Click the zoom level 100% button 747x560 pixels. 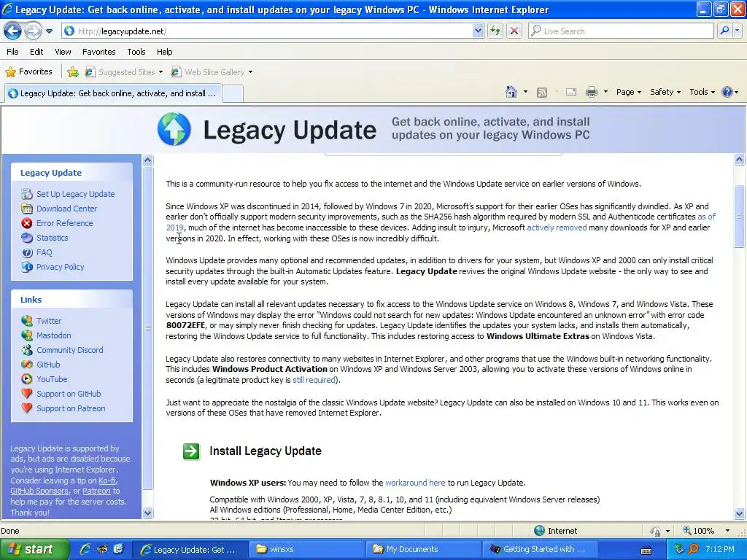pyautogui.click(x=700, y=531)
